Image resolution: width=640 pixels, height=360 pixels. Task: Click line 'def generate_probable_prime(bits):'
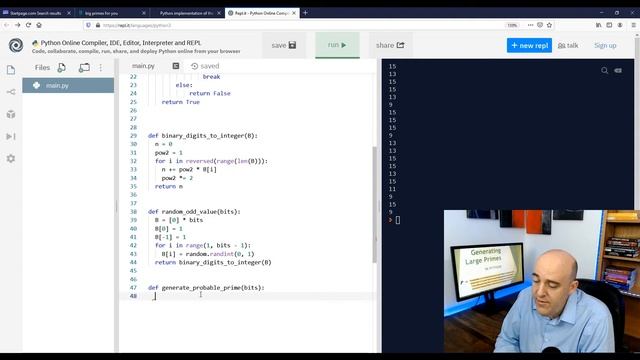coord(206,288)
